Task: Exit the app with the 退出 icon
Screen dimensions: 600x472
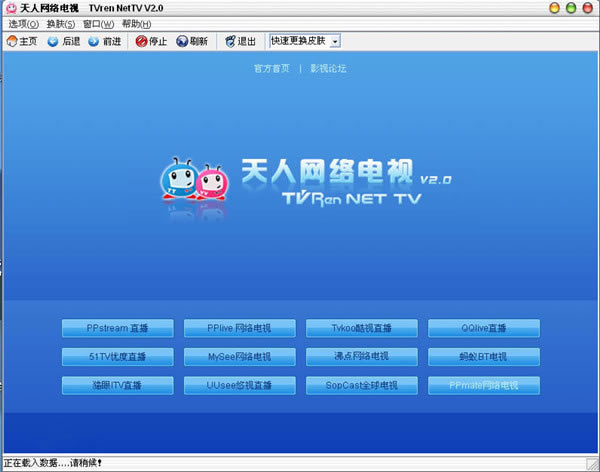Action: [x=229, y=41]
